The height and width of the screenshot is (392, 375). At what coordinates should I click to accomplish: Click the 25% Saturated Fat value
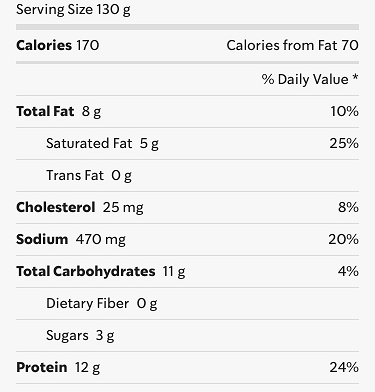344,143
